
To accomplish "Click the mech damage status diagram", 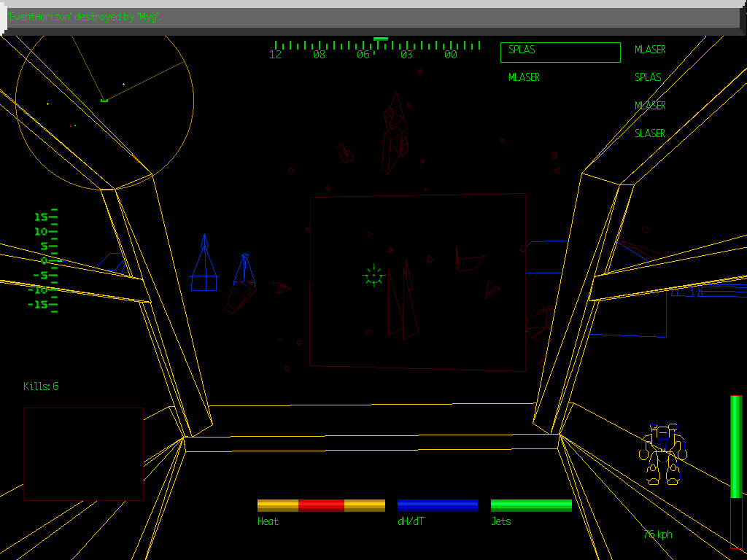I will [x=663, y=454].
